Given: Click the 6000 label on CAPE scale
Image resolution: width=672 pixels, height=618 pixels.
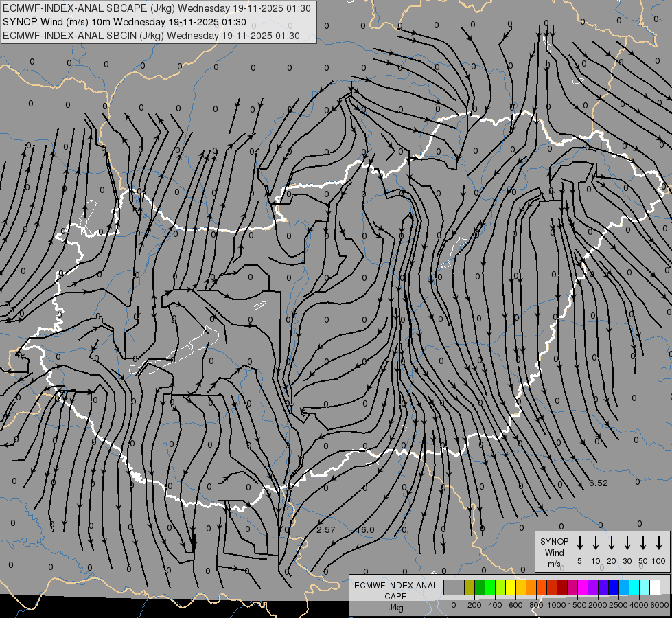Looking at the screenshot, I should pos(660,605).
